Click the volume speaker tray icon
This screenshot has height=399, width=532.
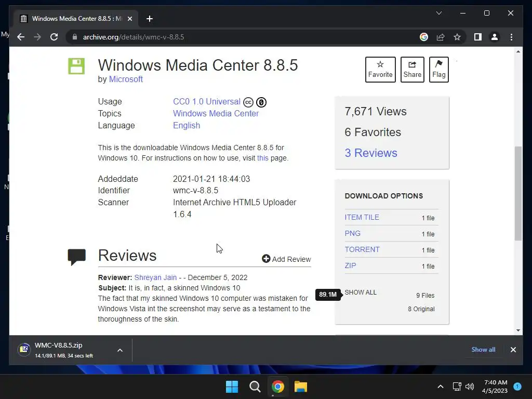tap(470, 387)
